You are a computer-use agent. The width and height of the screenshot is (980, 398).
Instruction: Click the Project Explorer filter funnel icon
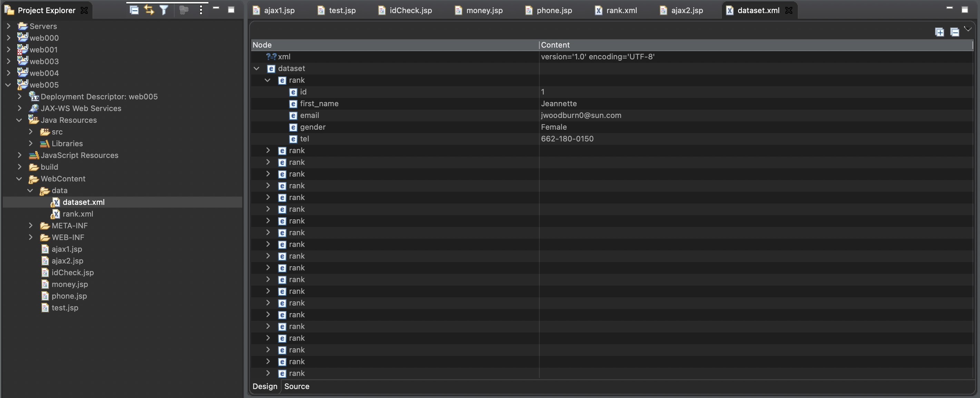164,10
